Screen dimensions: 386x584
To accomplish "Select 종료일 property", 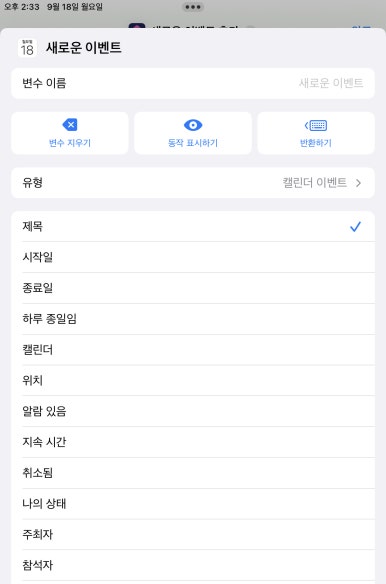I will (x=193, y=288).
